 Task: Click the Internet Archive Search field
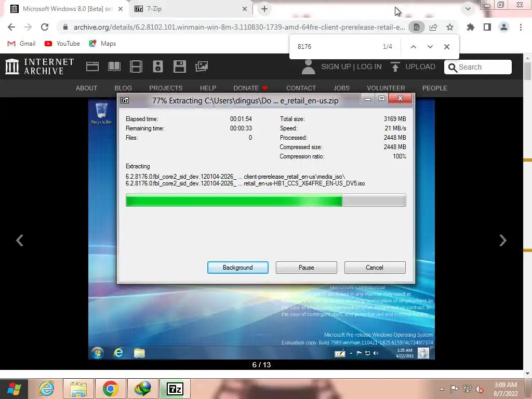point(478,67)
